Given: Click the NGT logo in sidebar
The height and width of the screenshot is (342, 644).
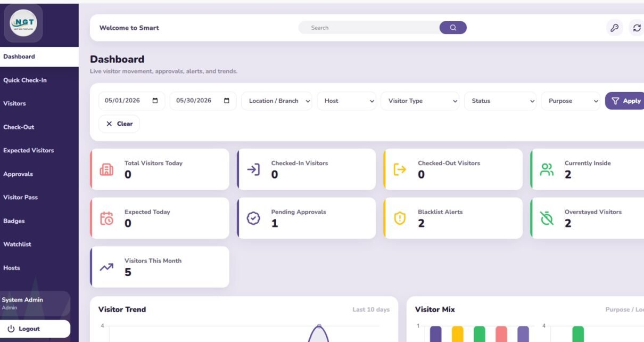Looking at the screenshot, I should (23, 23).
